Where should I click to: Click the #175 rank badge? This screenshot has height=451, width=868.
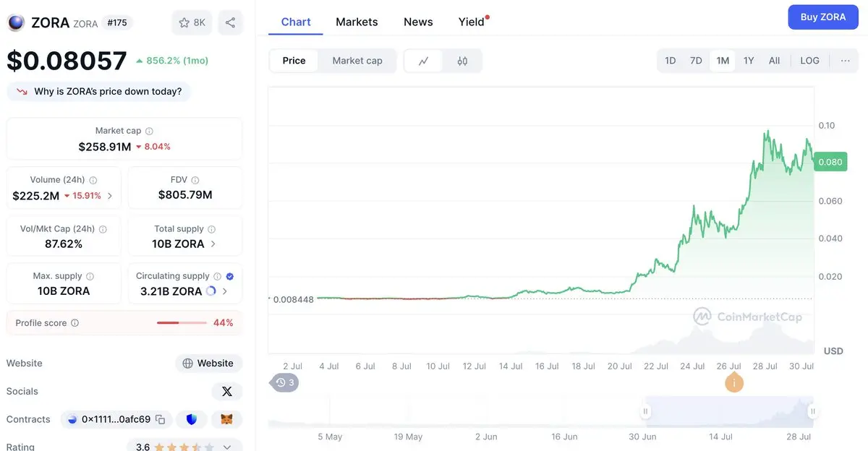(x=116, y=22)
